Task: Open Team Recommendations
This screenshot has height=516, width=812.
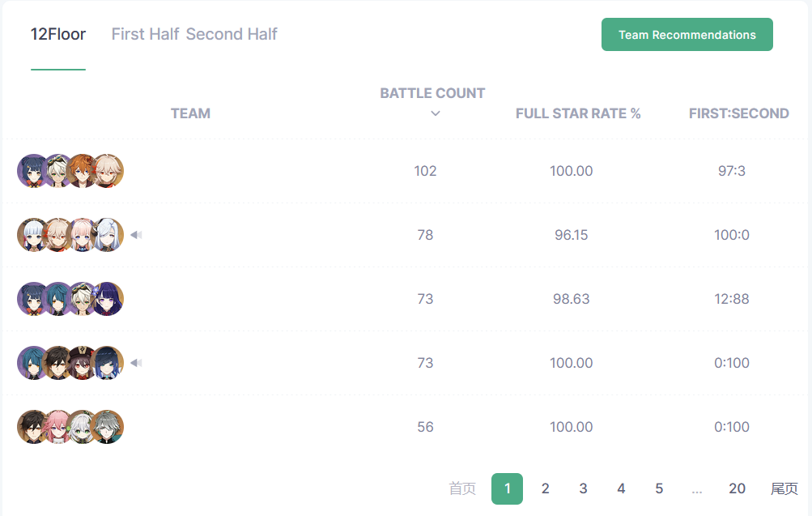Action: 687,35
